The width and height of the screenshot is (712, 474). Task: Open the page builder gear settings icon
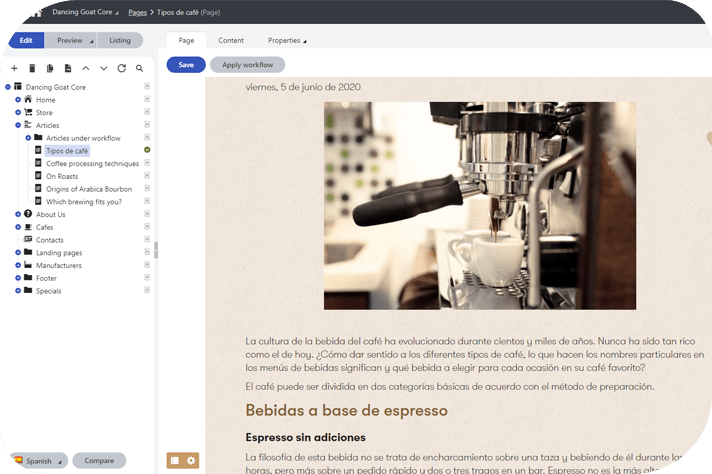[x=191, y=460]
